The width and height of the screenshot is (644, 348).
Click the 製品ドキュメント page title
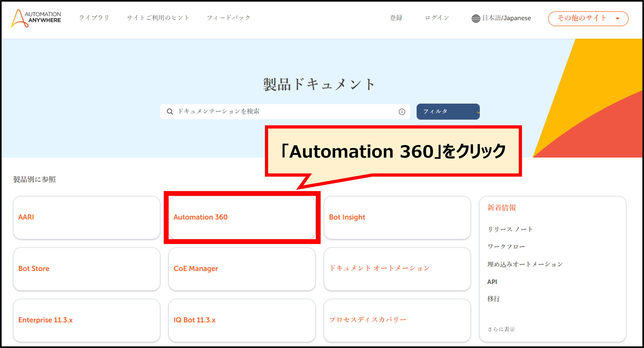click(319, 85)
